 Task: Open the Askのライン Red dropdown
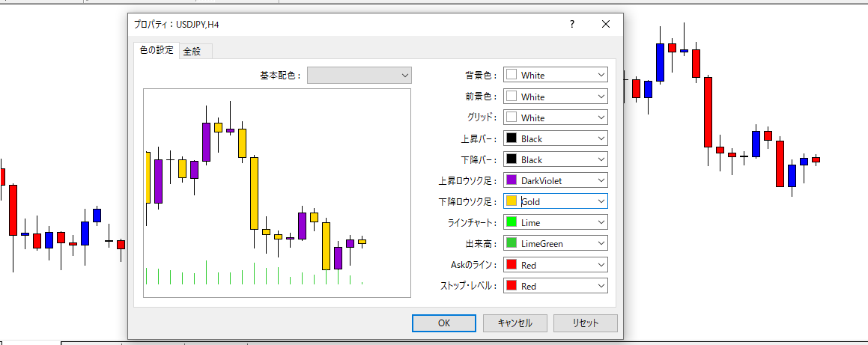click(x=555, y=265)
